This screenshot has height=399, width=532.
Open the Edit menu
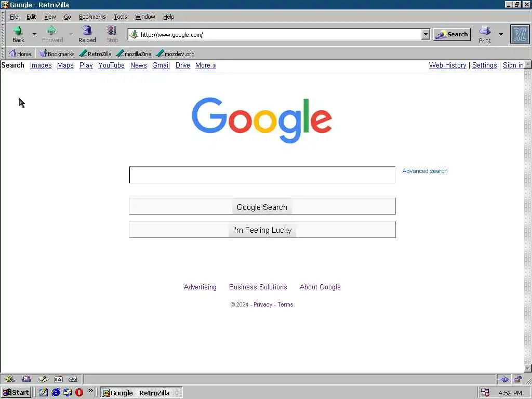coord(31,17)
